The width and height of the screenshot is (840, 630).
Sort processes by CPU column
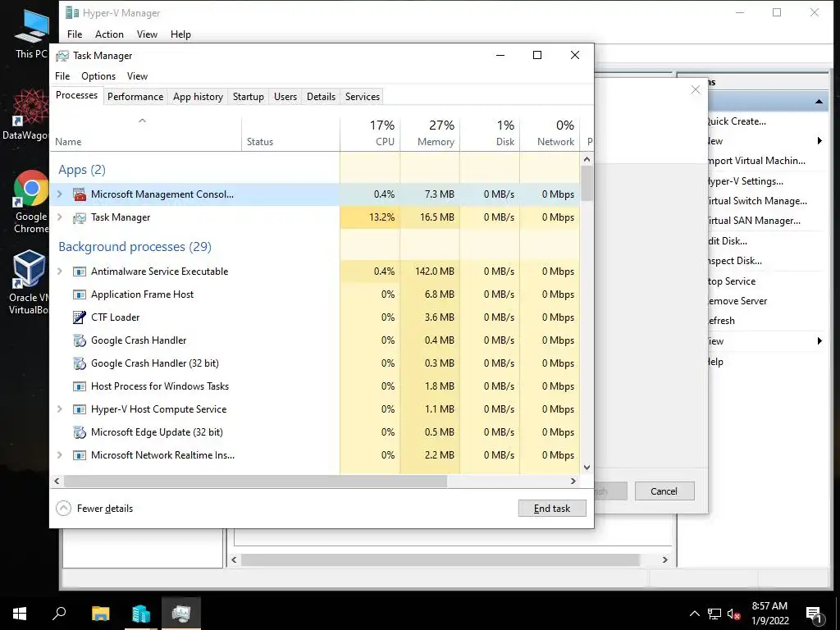click(x=370, y=133)
